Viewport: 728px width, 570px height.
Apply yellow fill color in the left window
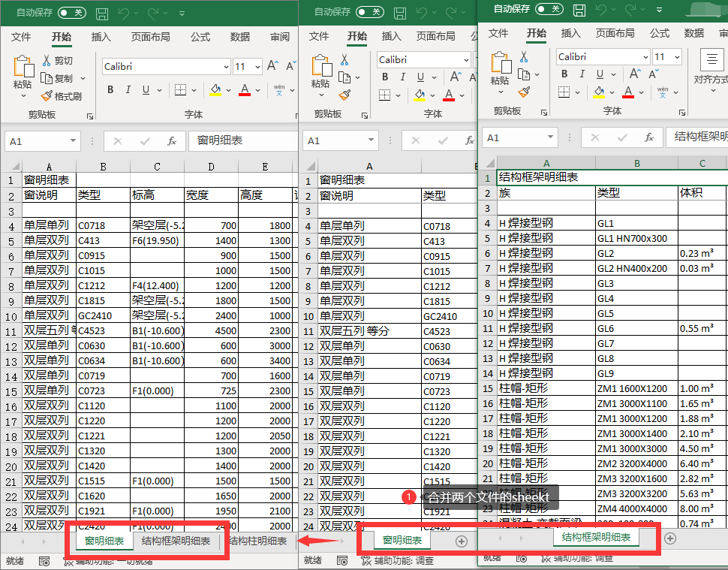point(216,90)
